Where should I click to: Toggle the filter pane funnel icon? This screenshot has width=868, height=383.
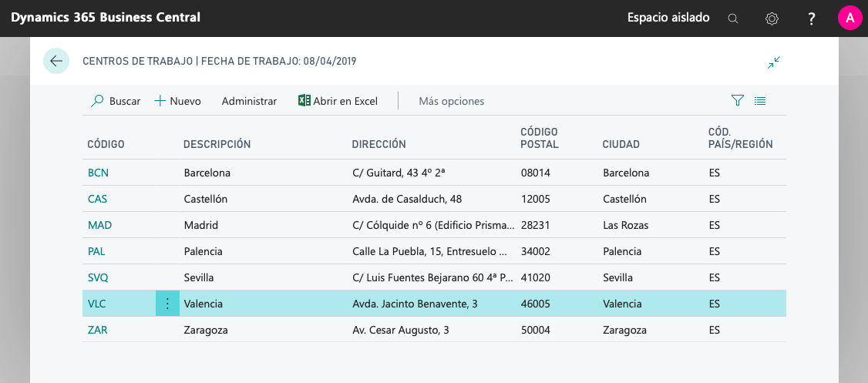737,101
